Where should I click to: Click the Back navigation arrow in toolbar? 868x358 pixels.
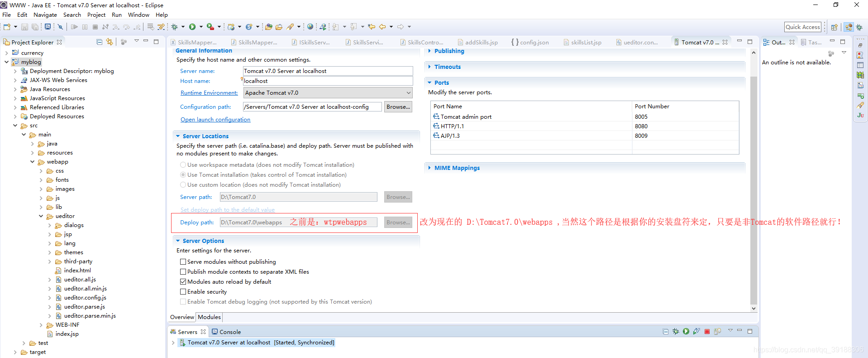[382, 27]
